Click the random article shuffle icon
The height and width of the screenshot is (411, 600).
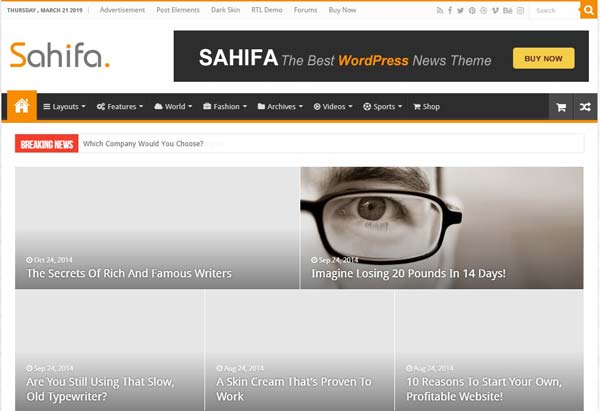(x=585, y=107)
